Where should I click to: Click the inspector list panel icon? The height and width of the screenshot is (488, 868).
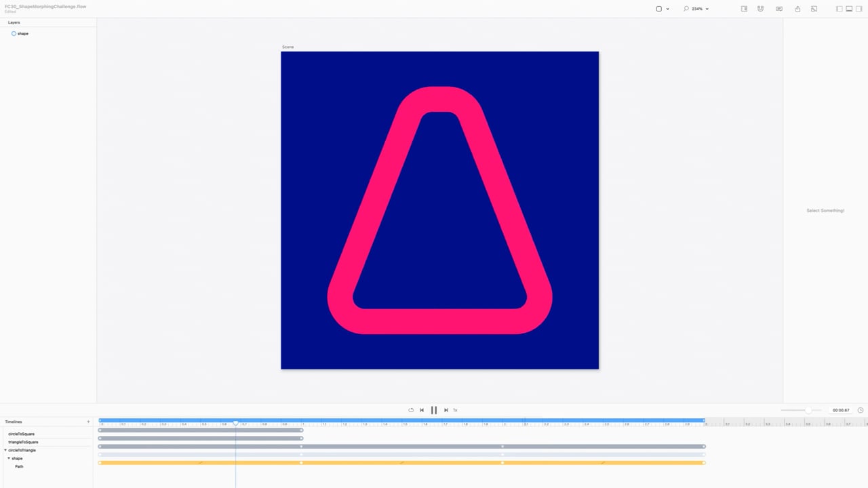click(744, 9)
